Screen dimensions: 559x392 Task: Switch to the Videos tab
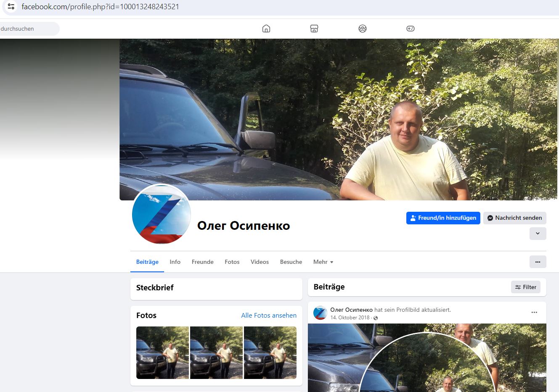pyautogui.click(x=260, y=262)
